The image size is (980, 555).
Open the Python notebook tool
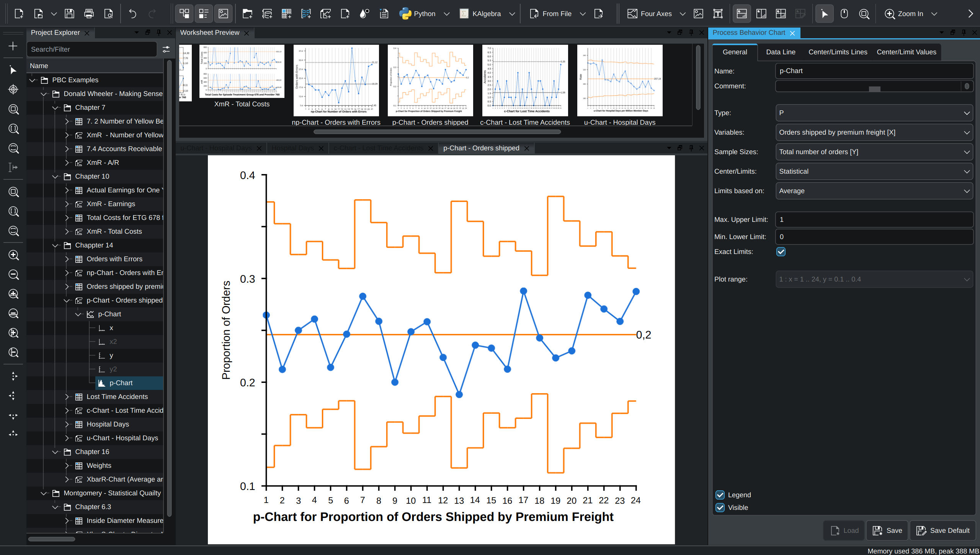coord(418,14)
